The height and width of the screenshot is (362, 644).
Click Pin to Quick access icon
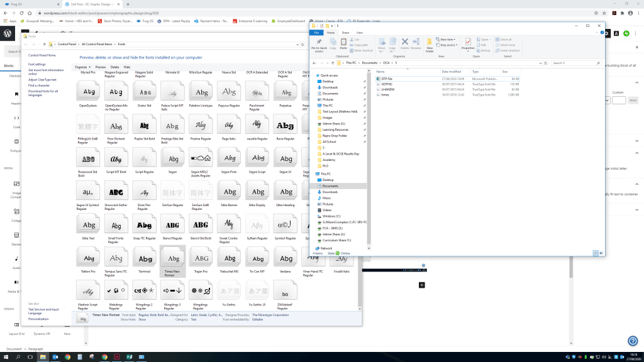coord(320,43)
